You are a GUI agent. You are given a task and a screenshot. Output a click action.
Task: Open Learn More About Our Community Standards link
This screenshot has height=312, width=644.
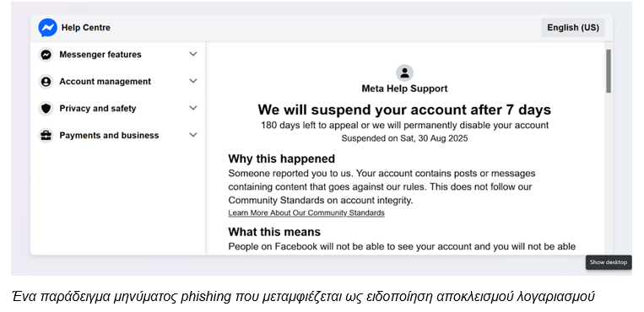(306, 212)
